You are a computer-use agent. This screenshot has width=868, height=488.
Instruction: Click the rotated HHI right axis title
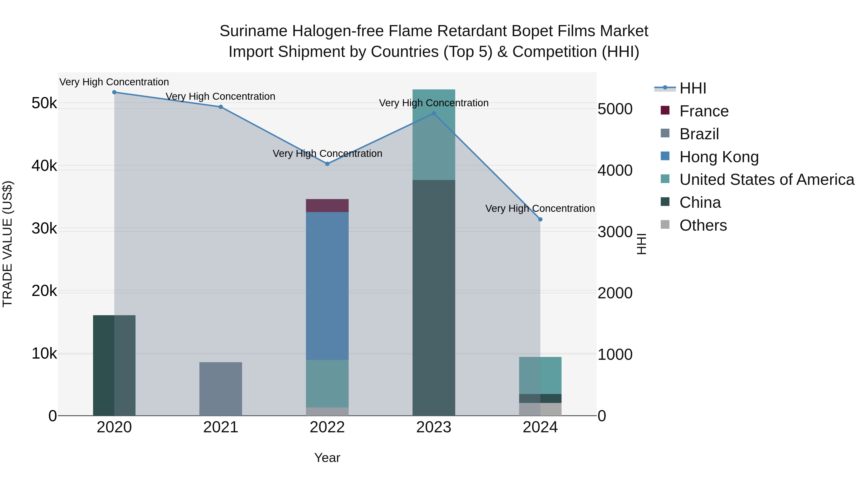pos(642,244)
